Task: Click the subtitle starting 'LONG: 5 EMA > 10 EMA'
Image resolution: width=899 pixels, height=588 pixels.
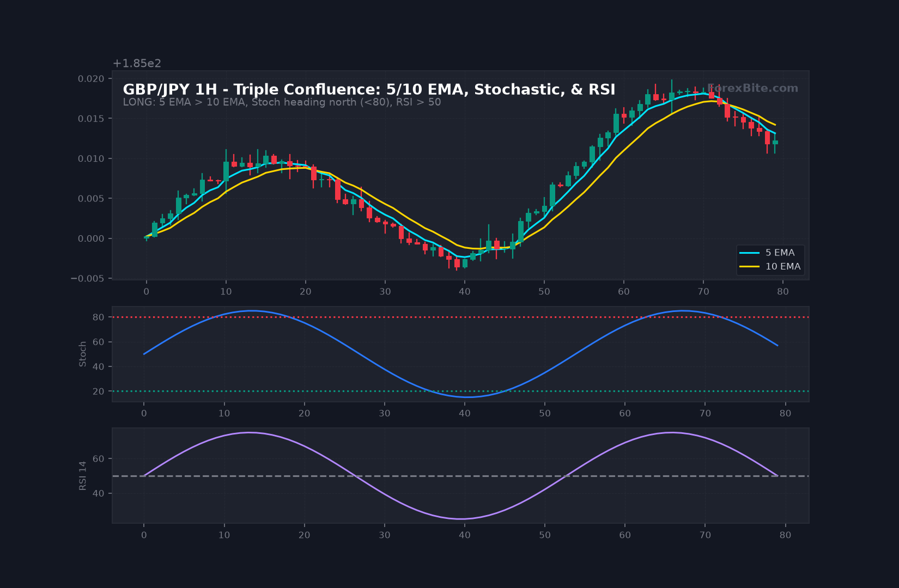Action: pos(282,102)
